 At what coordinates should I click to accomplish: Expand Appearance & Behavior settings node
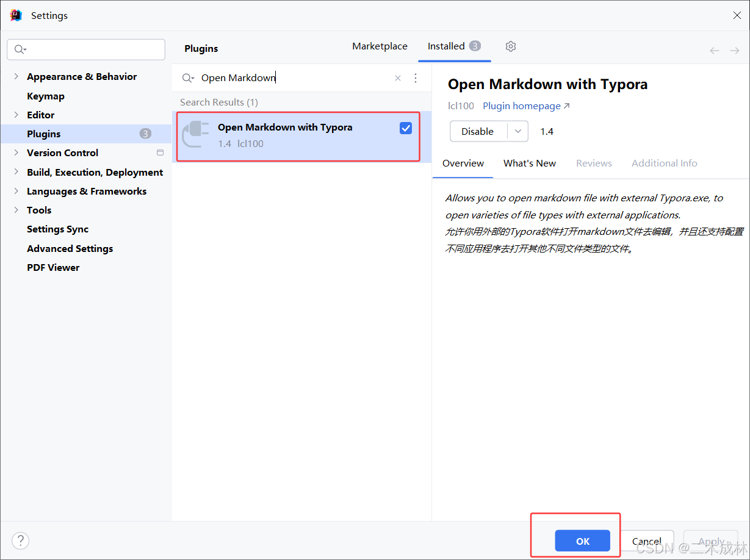[x=16, y=76]
